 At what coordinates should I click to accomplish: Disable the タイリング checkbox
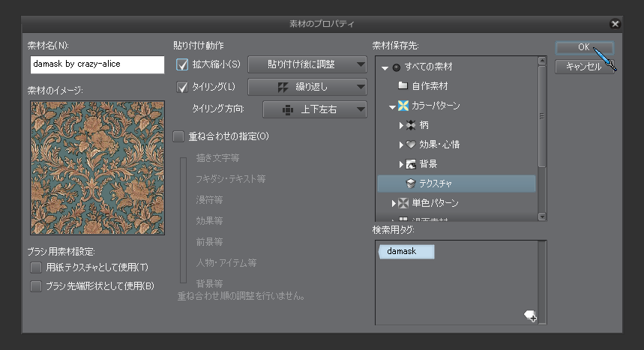click(x=181, y=87)
